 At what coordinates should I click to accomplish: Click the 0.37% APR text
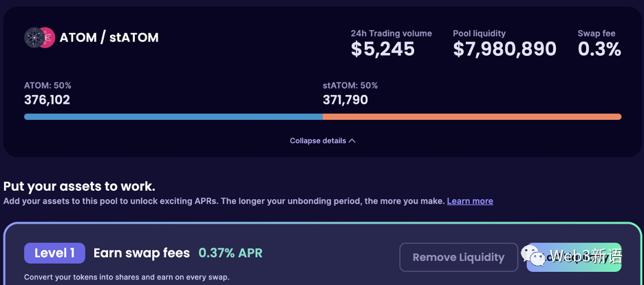coord(230,253)
